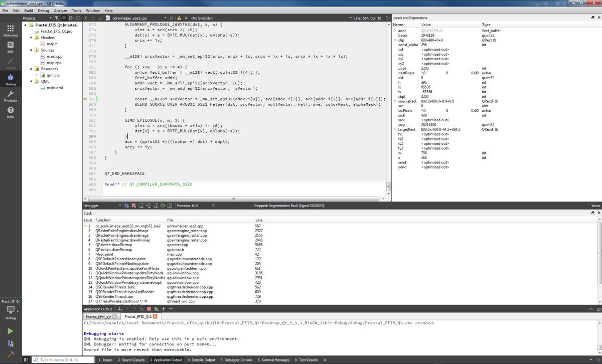This screenshot has height=364, width=602.
Task: Start debugging with the Run-debug button
Action: pos(11,343)
